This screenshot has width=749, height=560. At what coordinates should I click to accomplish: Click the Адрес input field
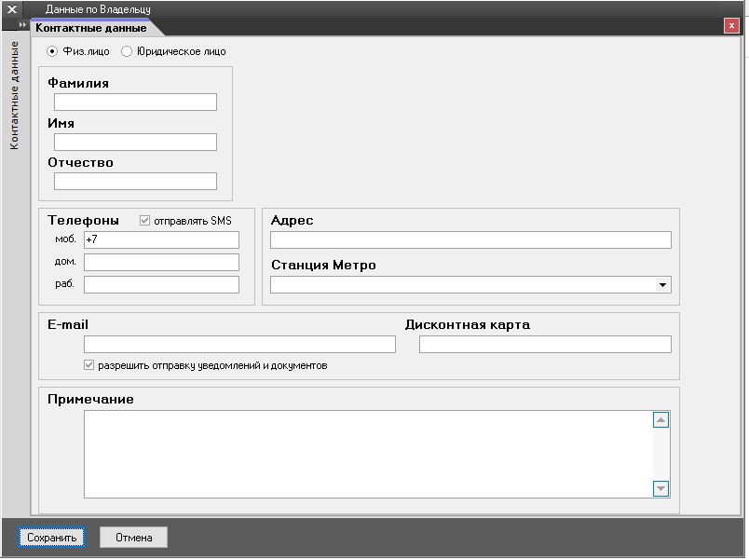tap(470, 240)
